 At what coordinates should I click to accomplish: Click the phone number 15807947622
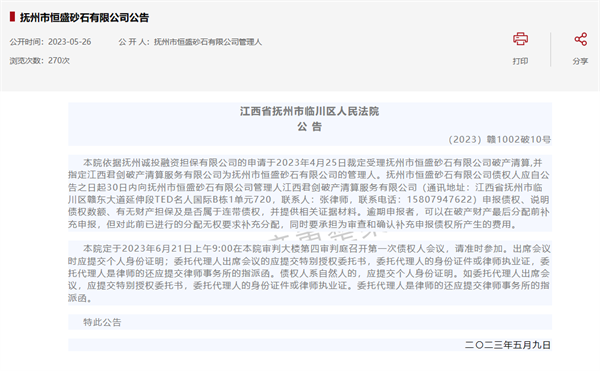pyautogui.click(x=441, y=199)
